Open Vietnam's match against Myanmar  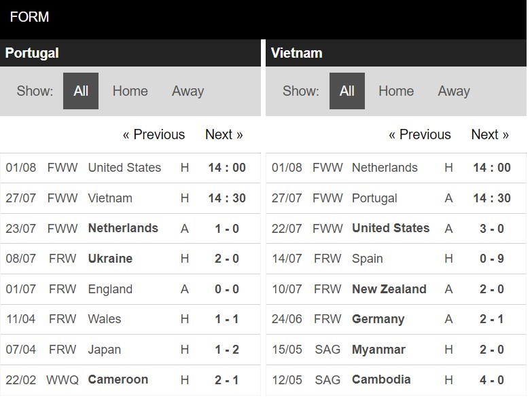[396, 350]
